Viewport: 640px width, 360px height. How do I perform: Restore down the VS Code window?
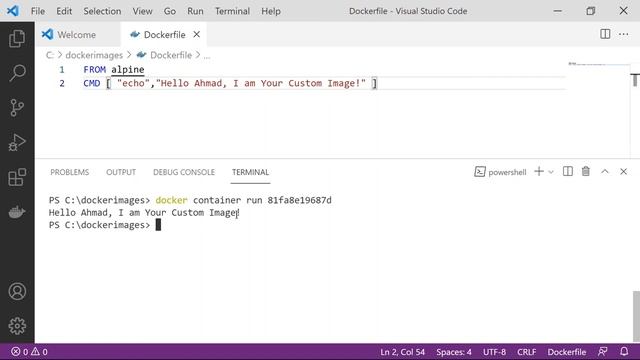(x=590, y=11)
